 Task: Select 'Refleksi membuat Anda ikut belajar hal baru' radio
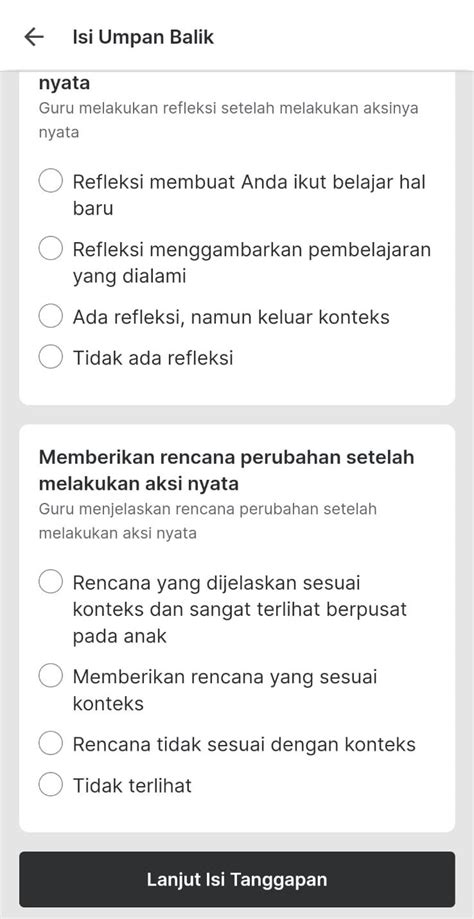click(x=51, y=181)
